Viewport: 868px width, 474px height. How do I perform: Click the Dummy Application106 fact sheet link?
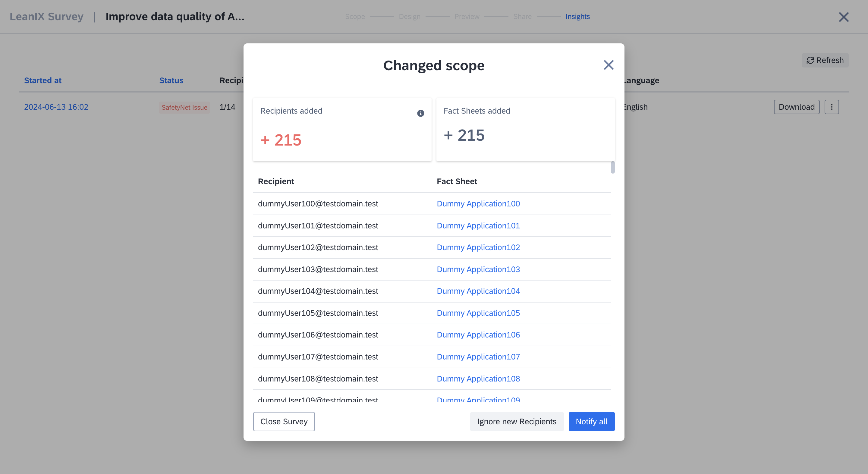coord(479,334)
